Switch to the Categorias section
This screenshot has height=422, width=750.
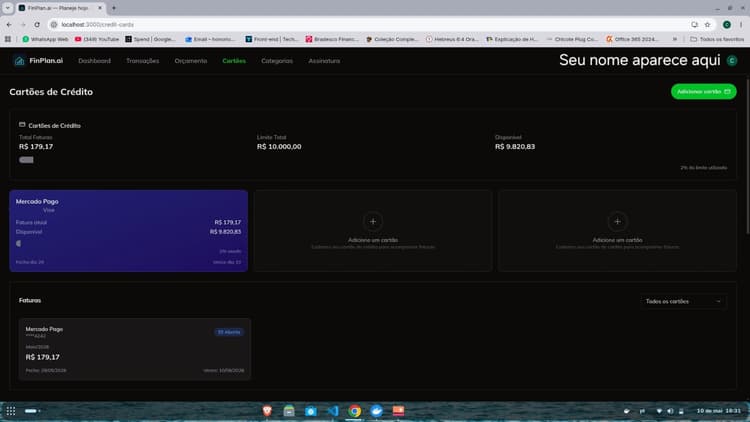pyautogui.click(x=277, y=61)
